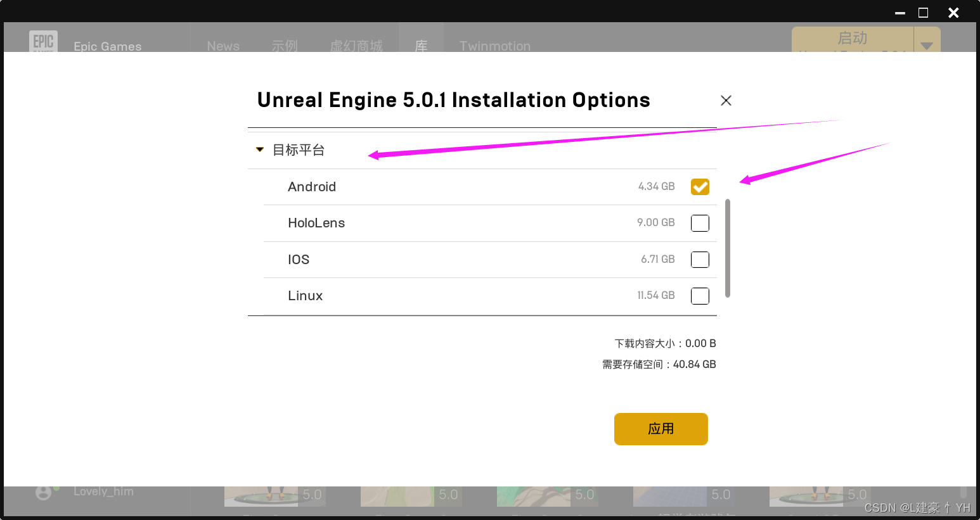This screenshot has width=980, height=520.
Task: Select the Android row label
Action: tap(312, 187)
